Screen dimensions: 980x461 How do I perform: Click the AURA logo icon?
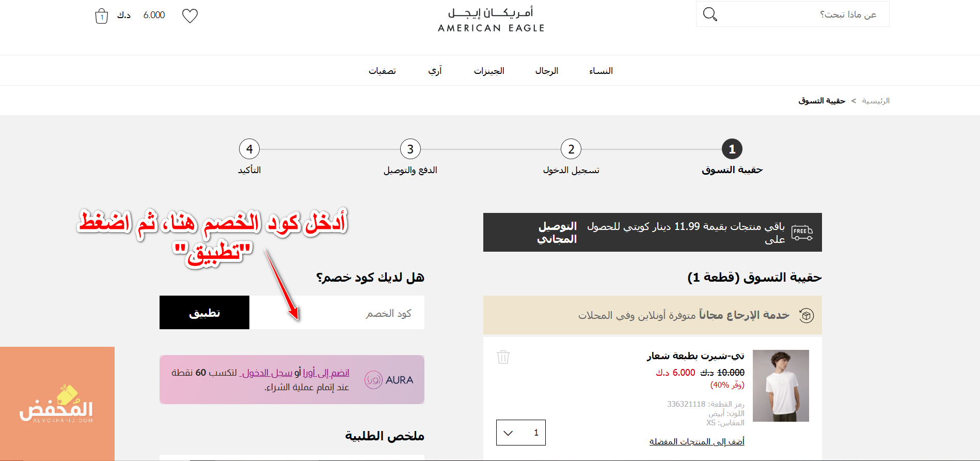(373, 380)
